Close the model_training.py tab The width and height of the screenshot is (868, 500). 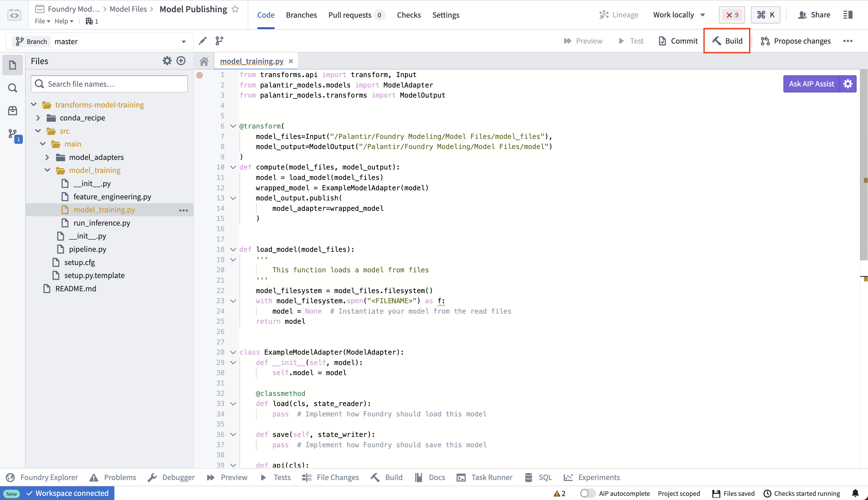pyautogui.click(x=291, y=62)
